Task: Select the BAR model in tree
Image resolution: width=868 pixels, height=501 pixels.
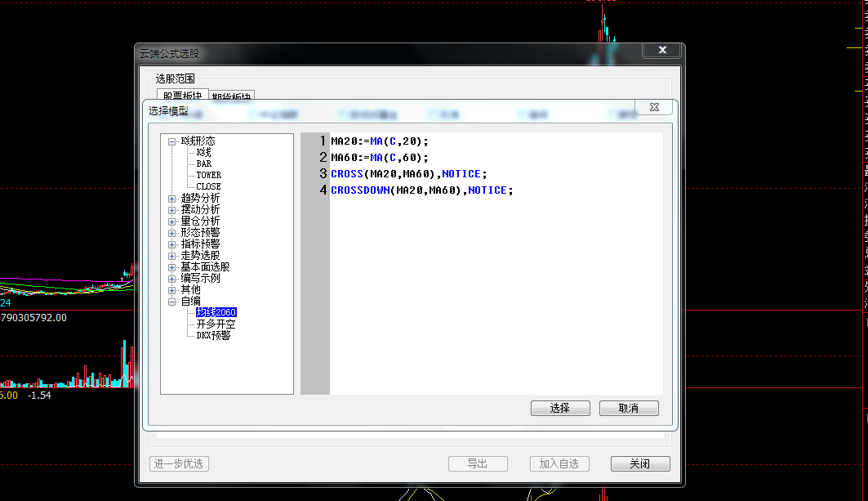Action: click(203, 164)
